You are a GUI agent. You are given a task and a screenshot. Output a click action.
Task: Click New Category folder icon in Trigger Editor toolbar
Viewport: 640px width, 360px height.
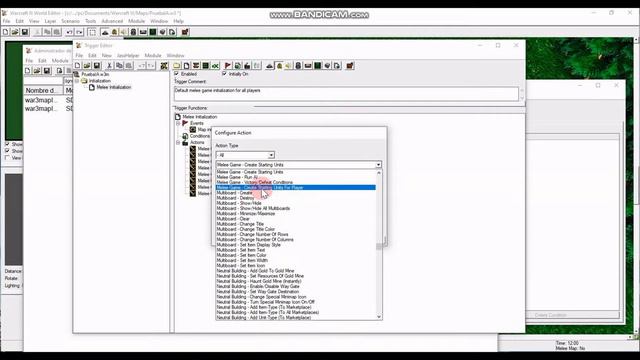(177, 66)
